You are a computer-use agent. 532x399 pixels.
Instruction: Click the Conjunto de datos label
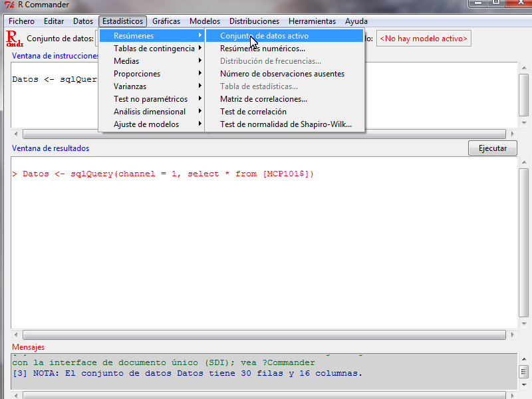60,39
